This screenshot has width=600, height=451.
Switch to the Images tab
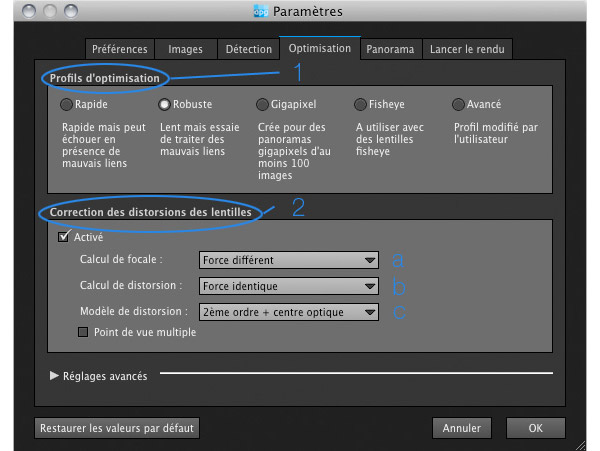point(186,49)
